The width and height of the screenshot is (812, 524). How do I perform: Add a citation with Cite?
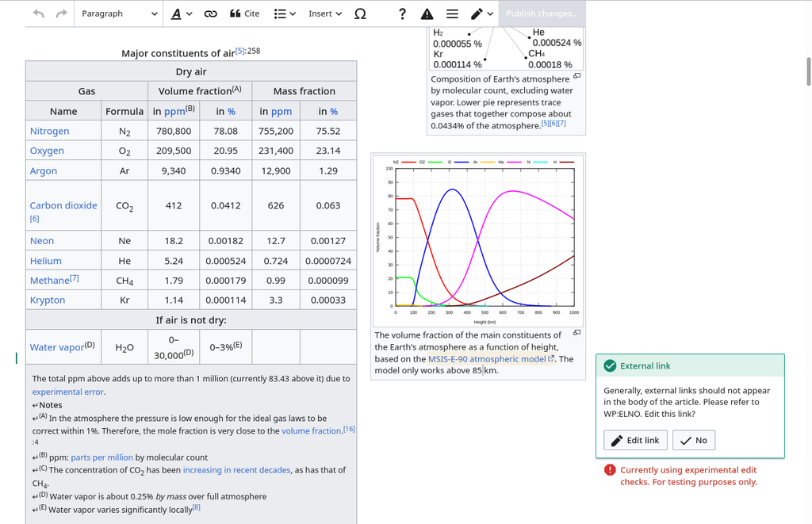[x=244, y=13]
